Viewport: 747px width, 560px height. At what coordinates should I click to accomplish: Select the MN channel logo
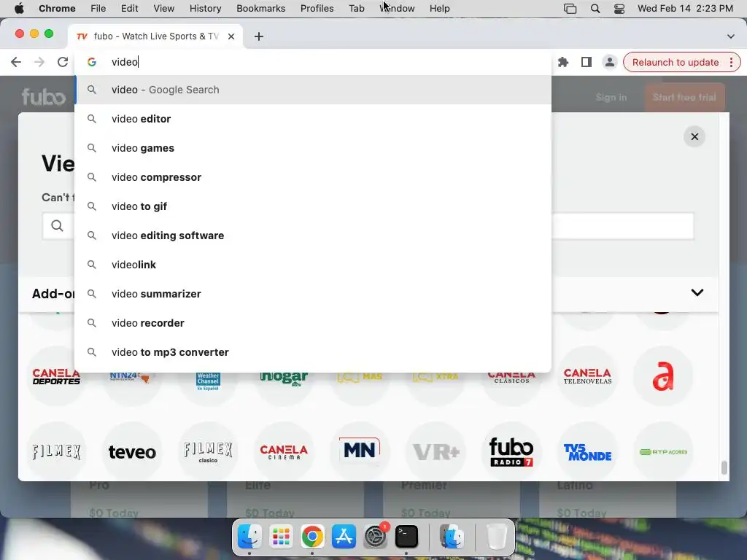coord(360,451)
